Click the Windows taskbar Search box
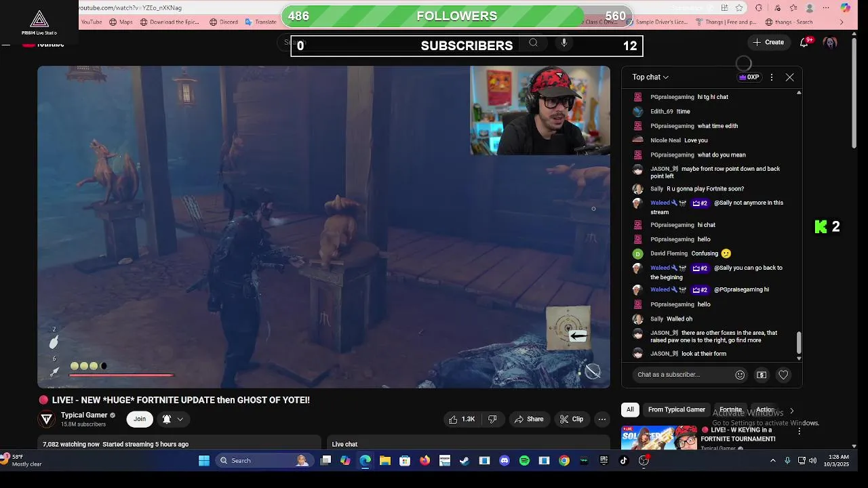 point(264,461)
